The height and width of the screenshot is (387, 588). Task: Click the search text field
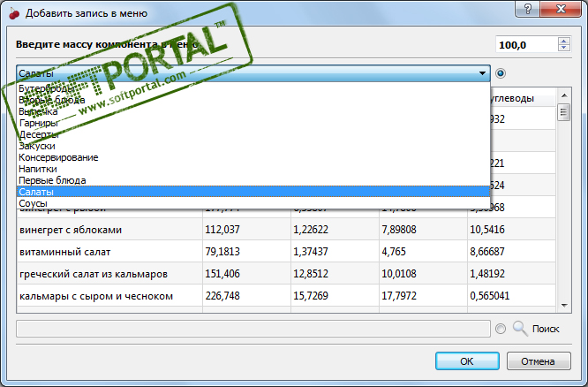(253, 328)
